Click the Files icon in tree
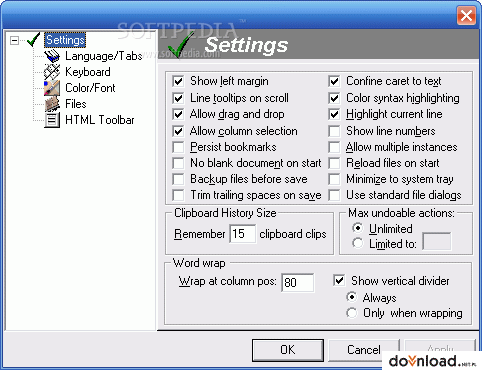This screenshot has height=370, width=482. [52, 104]
